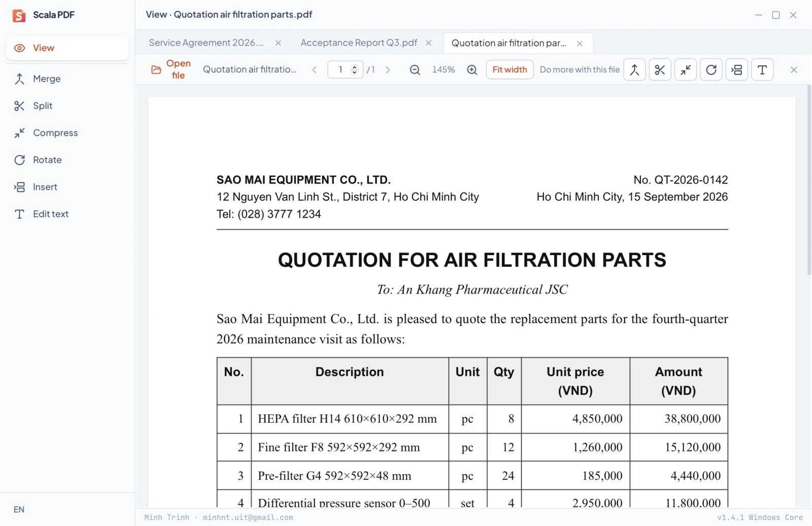Viewport: 812px width, 526px height.
Task: Close the Service Agreement 2026 tab
Action: [278, 43]
